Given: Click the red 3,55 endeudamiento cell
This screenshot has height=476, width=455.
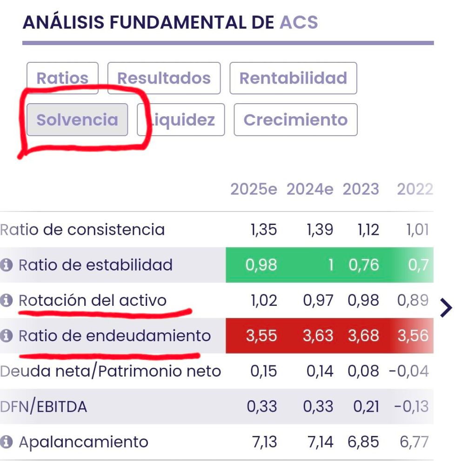Looking at the screenshot, I should (x=261, y=336).
